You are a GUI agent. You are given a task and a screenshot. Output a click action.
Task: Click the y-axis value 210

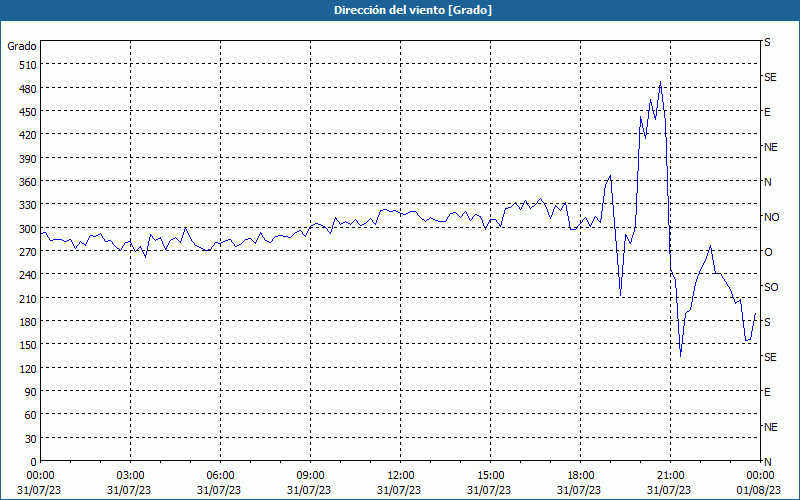tap(29, 298)
